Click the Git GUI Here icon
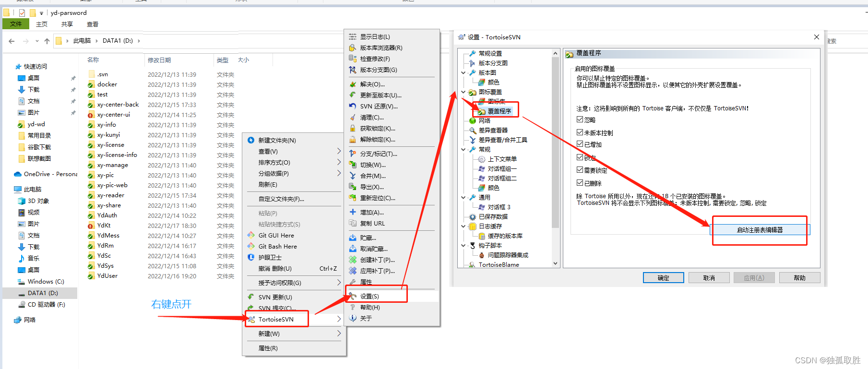The height and width of the screenshot is (369, 868). pyautogui.click(x=251, y=235)
